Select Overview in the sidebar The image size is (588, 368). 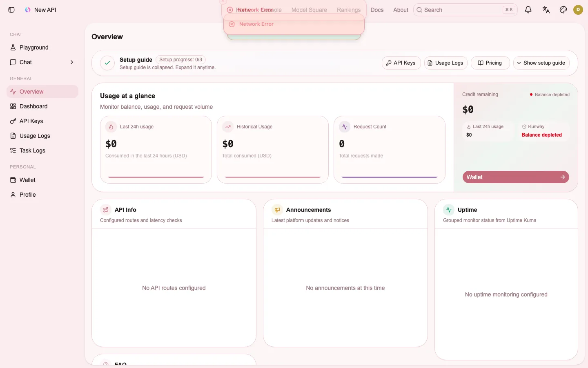pyautogui.click(x=42, y=92)
